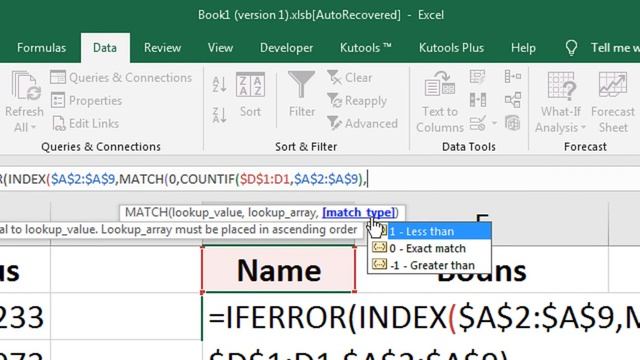Click the Name header cell
This screenshot has height=360, width=640.
(279, 269)
